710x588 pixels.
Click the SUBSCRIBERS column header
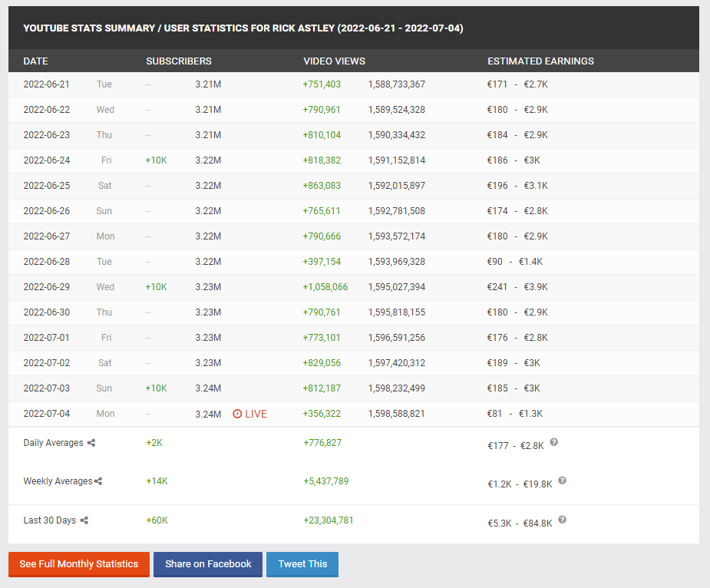click(179, 61)
